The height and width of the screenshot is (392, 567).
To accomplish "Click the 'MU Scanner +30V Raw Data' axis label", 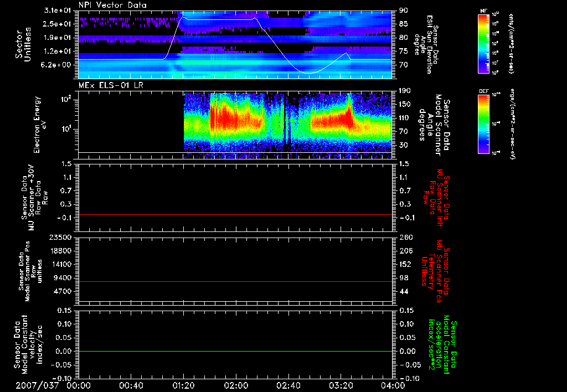I will click(x=35, y=198).
